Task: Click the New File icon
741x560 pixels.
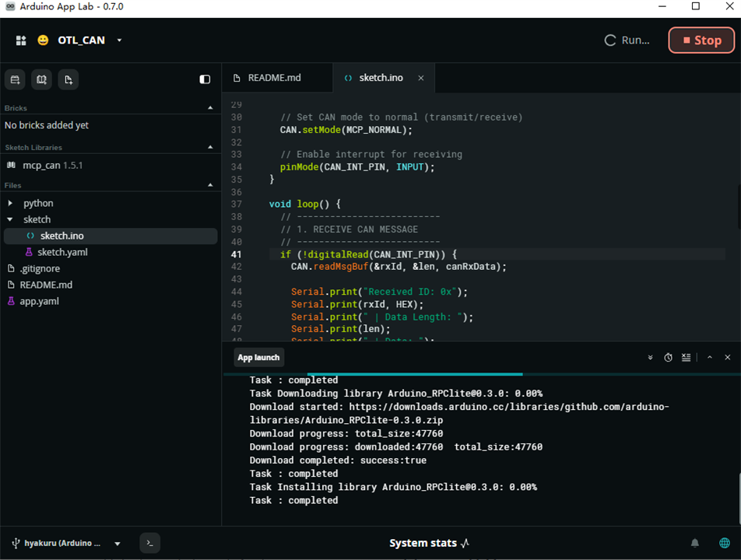Action: click(68, 79)
